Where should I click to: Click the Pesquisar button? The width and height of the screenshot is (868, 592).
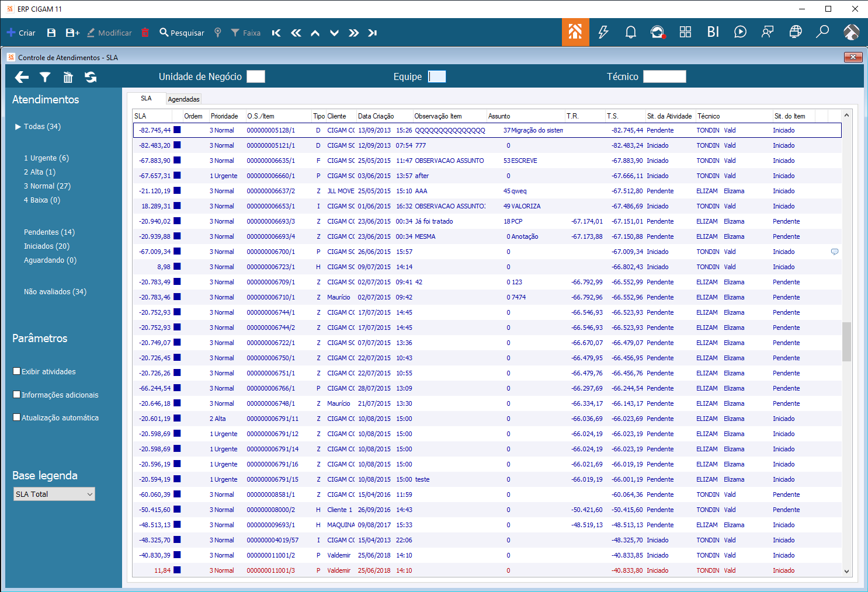tap(182, 33)
